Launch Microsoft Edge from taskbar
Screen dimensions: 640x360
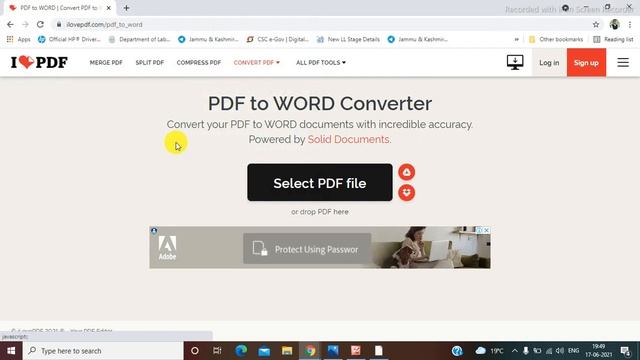click(241, 351)
